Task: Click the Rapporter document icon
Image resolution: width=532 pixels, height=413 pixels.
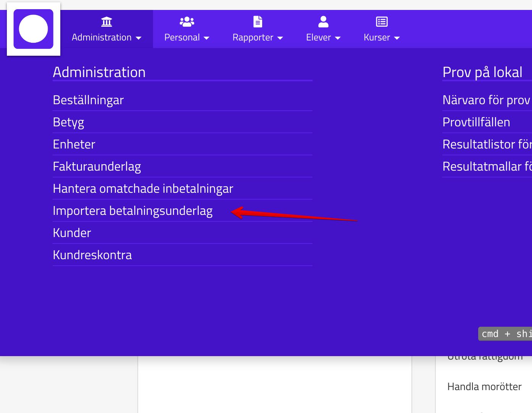Action: 258,22
